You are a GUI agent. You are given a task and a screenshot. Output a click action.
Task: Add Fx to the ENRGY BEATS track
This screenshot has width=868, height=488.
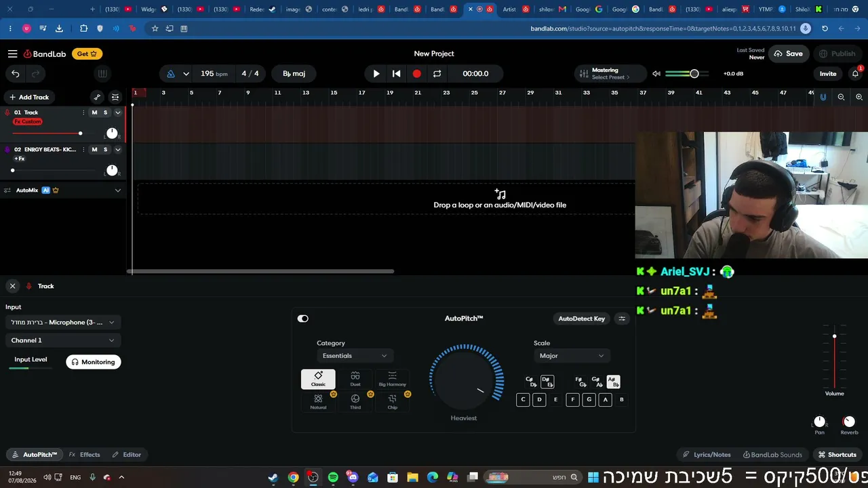[x=20, y=159]
